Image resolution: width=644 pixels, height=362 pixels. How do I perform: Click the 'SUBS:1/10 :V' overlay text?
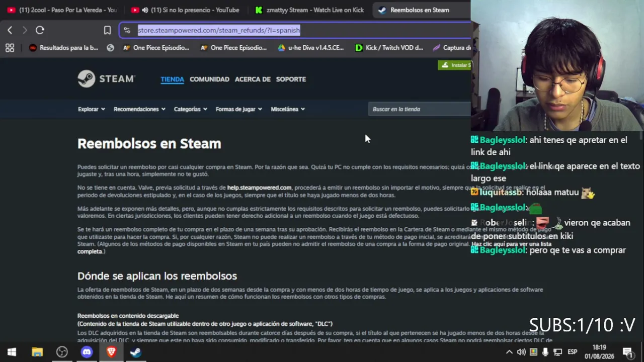coord(582,325)
